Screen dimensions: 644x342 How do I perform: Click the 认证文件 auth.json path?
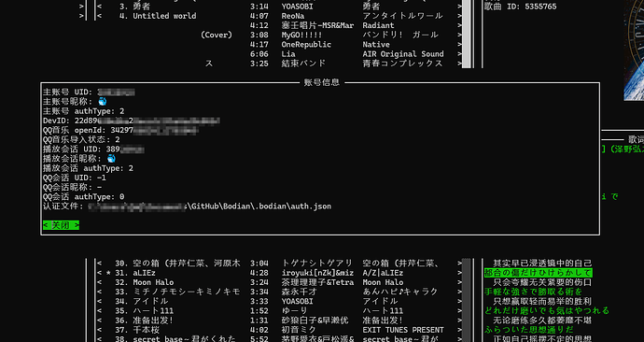(x=187, y=207)
